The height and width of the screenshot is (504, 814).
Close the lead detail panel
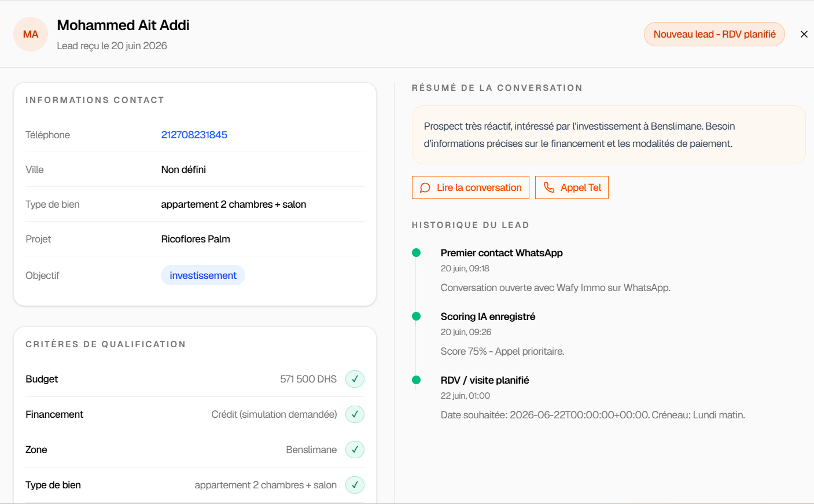[x=804, y=34]
